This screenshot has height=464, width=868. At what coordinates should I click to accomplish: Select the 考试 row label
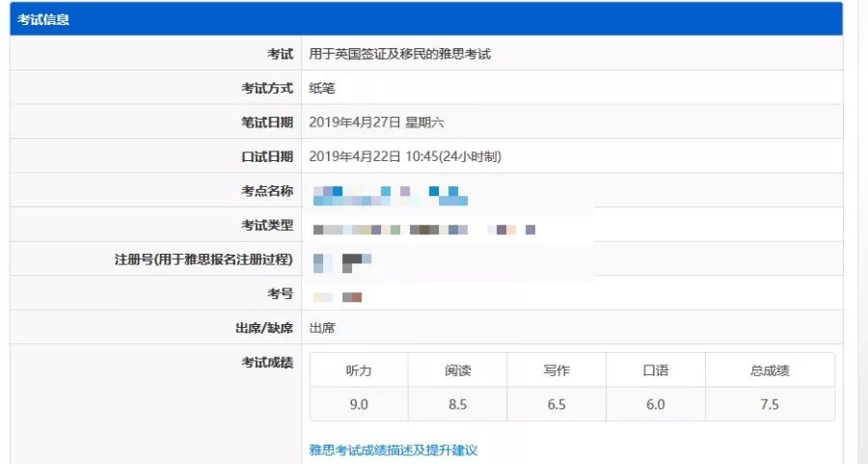280,54
